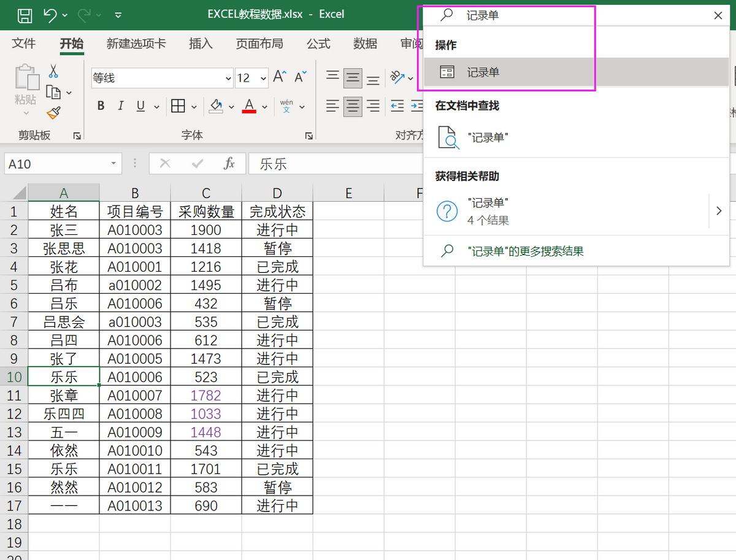Confirm the formula entry with the checkmark
Viewport: 736px width, 560px height.
[x=197, y=164]
